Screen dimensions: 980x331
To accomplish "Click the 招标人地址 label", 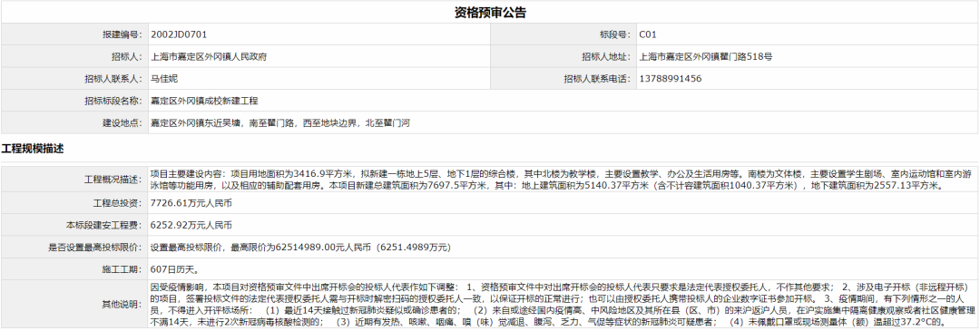I will pyautogui.click(x=607, y=57).
